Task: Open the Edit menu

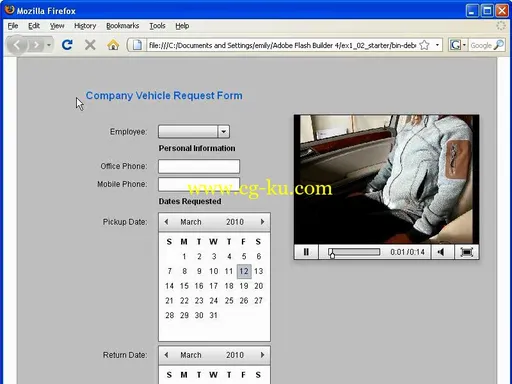Action: click(34, 26)
